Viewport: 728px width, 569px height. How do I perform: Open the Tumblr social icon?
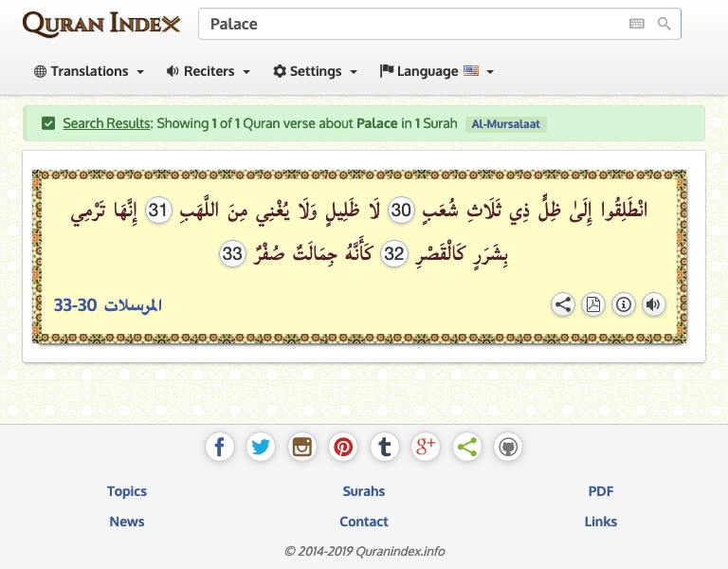(x=384, y=447)
